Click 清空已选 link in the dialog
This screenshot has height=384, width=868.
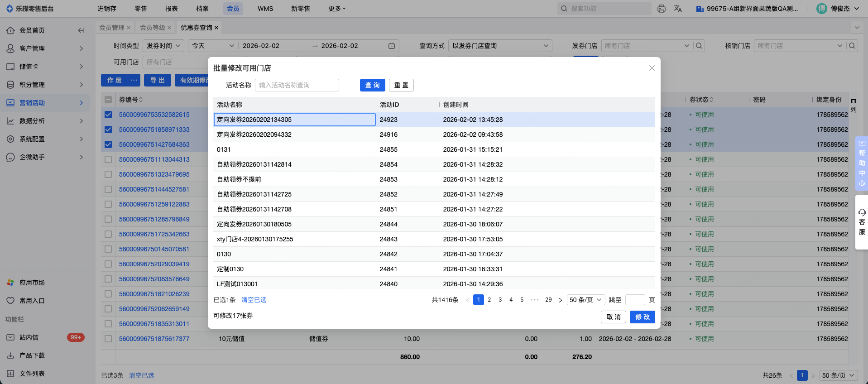pyautogui.click(x=254, y=300)
